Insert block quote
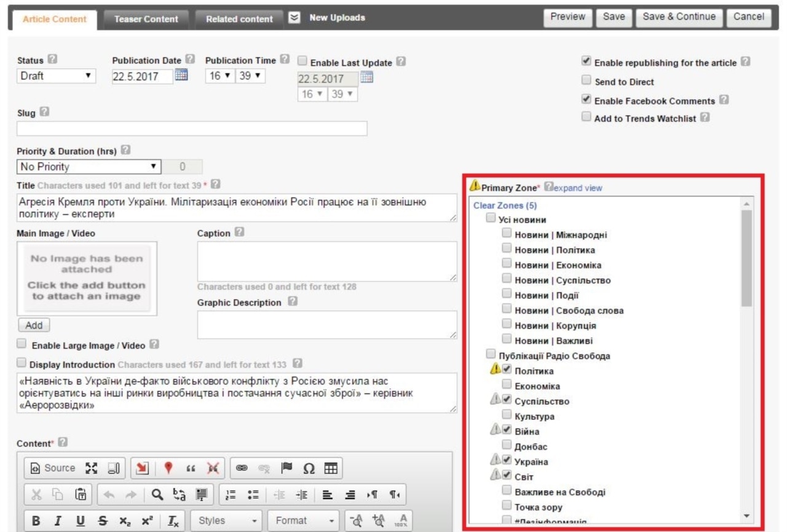Image resolution: width=787 pixels, height=532 pixels. (191, 468)
